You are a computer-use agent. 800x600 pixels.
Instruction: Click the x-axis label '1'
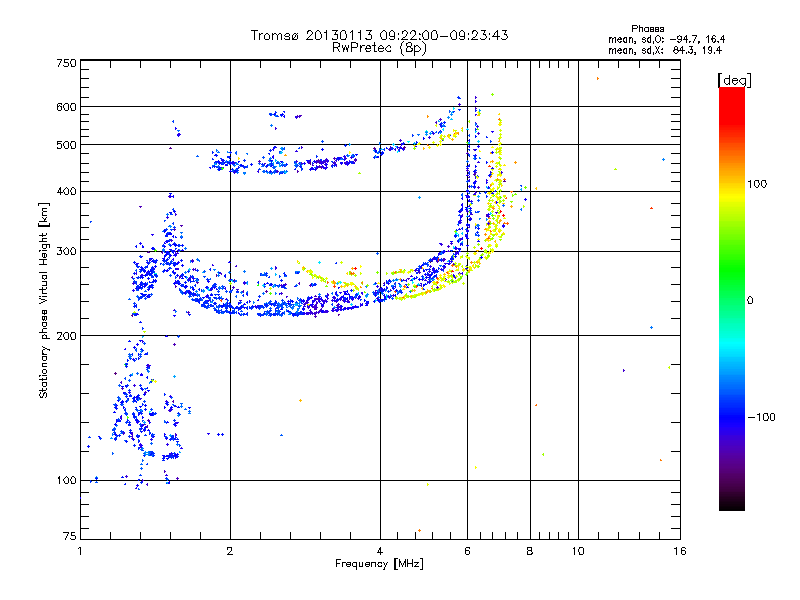tap(80, 551)
